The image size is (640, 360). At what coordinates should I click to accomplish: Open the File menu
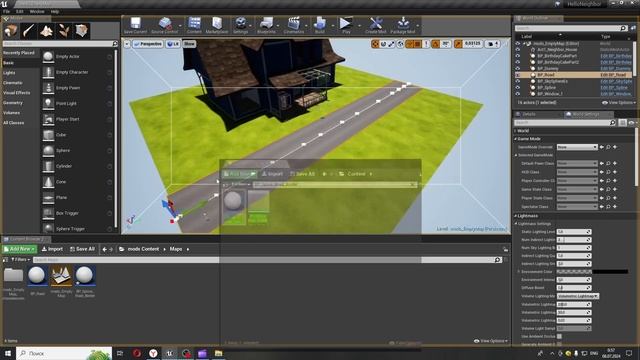7,11
